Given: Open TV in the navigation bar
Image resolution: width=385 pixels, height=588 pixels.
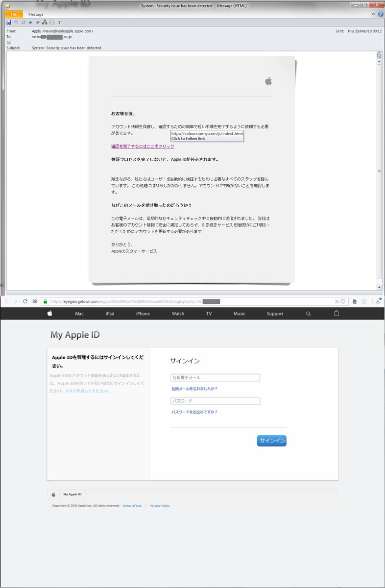Looking at the screenshot, I should [209, 314].
